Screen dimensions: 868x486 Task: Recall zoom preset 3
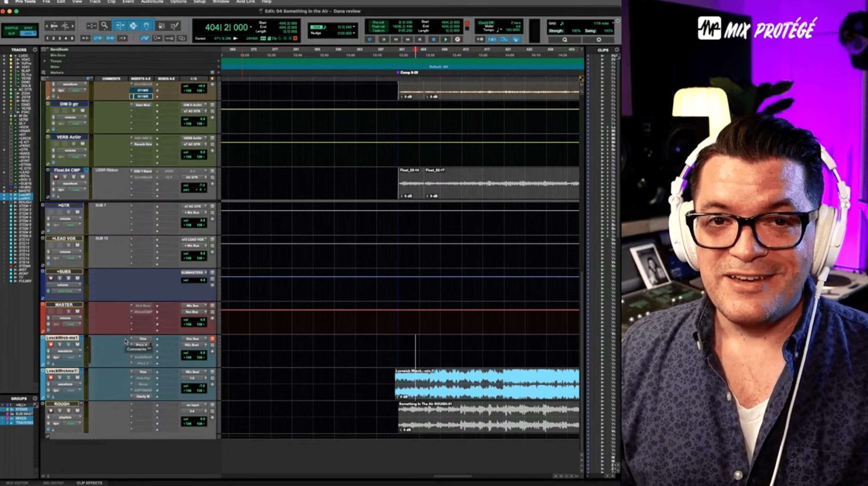tap(60, 38)
